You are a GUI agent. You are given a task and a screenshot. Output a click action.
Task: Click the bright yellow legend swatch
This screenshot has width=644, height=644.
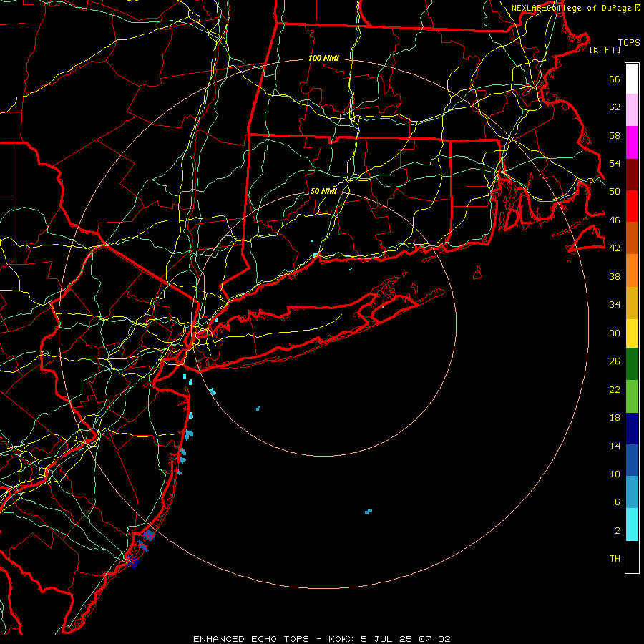click(632, 333)
